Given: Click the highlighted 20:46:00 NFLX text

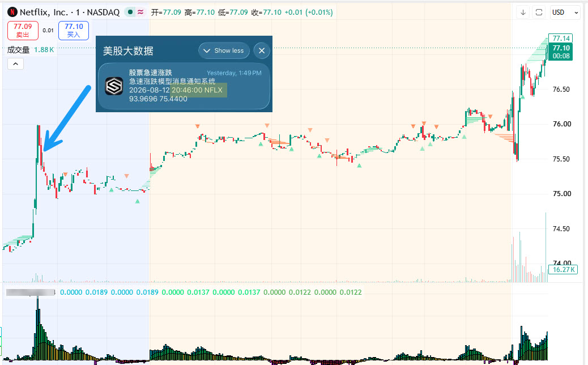Looking at the screenshot, I should 197,90.
